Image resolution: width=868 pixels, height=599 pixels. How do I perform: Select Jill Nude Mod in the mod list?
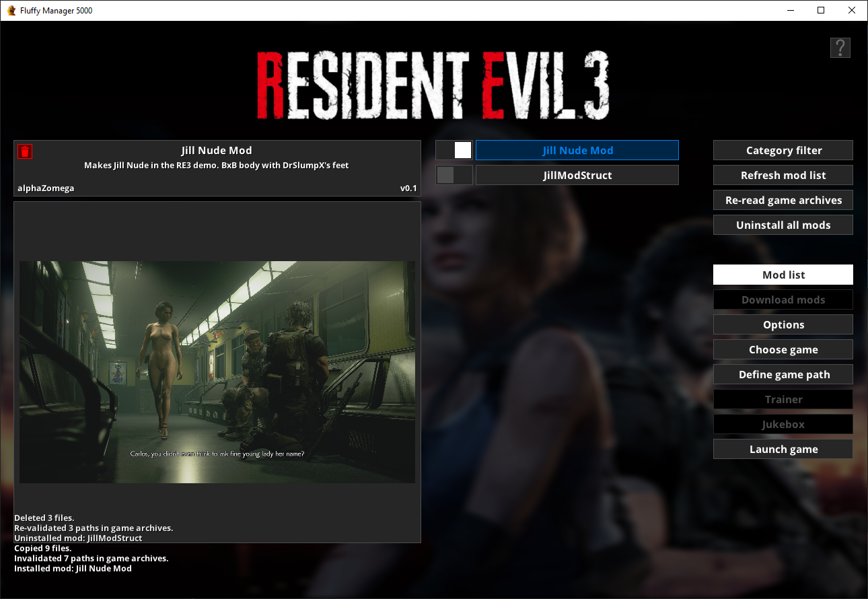click(x=577, y=150)
